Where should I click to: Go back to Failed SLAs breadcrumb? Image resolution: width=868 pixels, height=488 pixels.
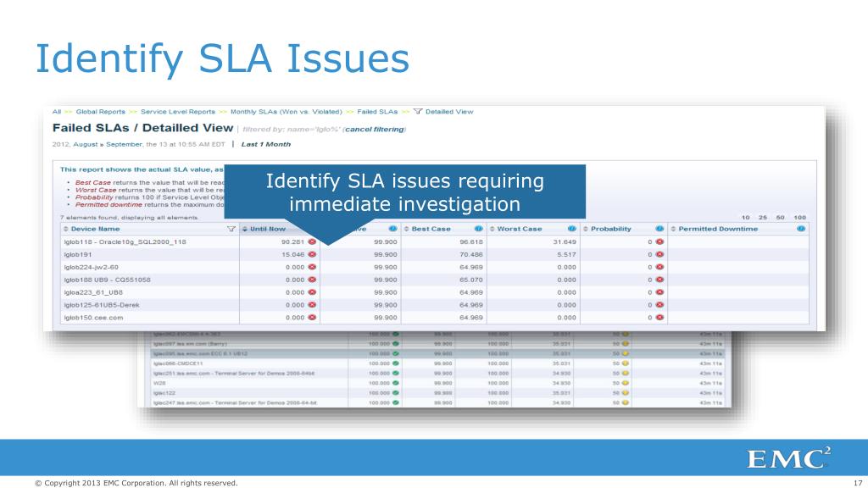[377, 112]
